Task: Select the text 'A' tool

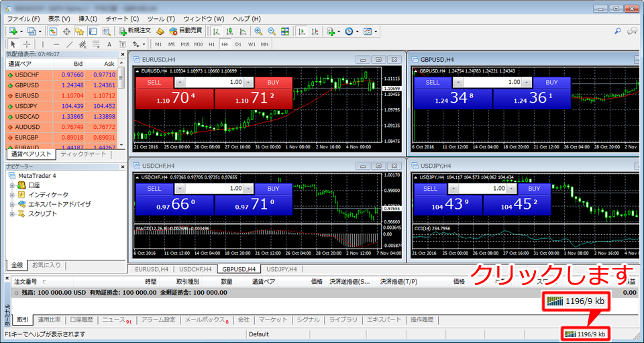Action: click(x=109, y=44)
